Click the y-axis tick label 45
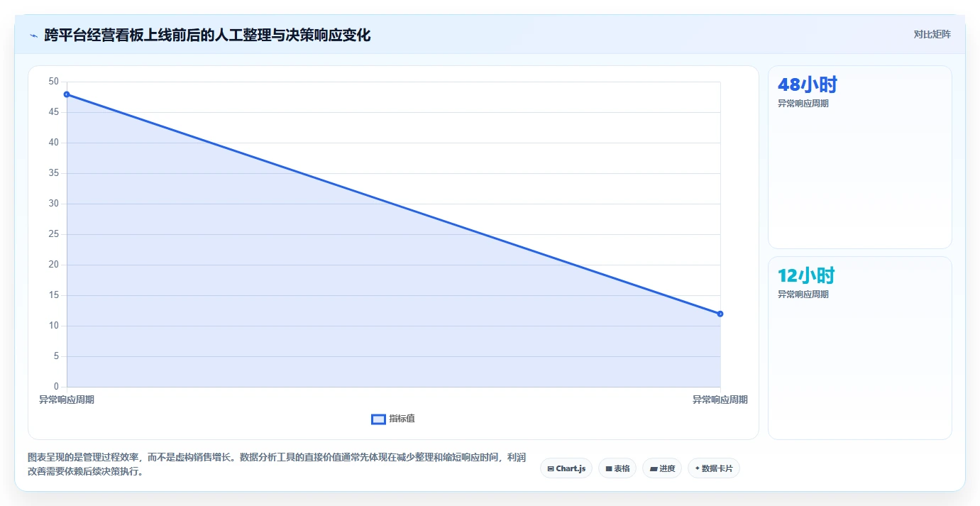This screenshot has width=980, height=506. pos(54,112)
